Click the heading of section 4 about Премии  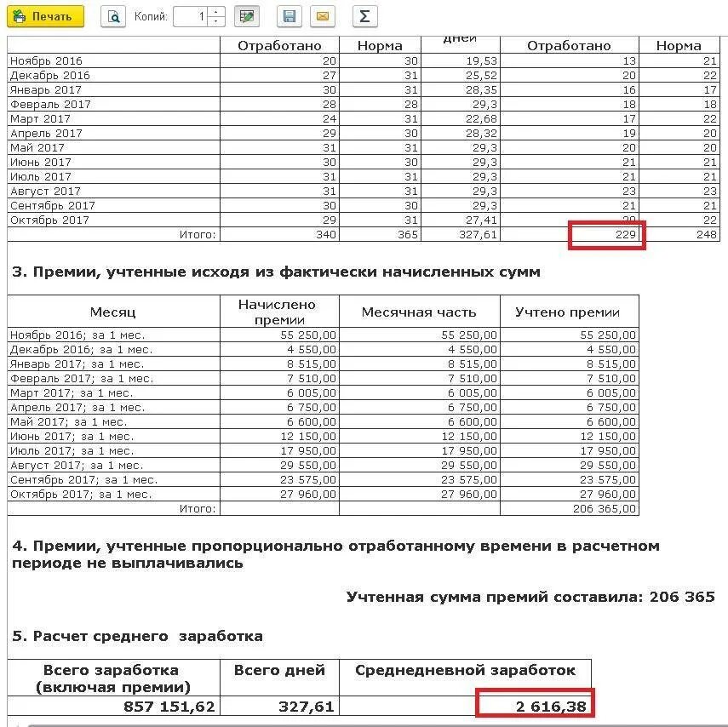[x=335, y=554]
